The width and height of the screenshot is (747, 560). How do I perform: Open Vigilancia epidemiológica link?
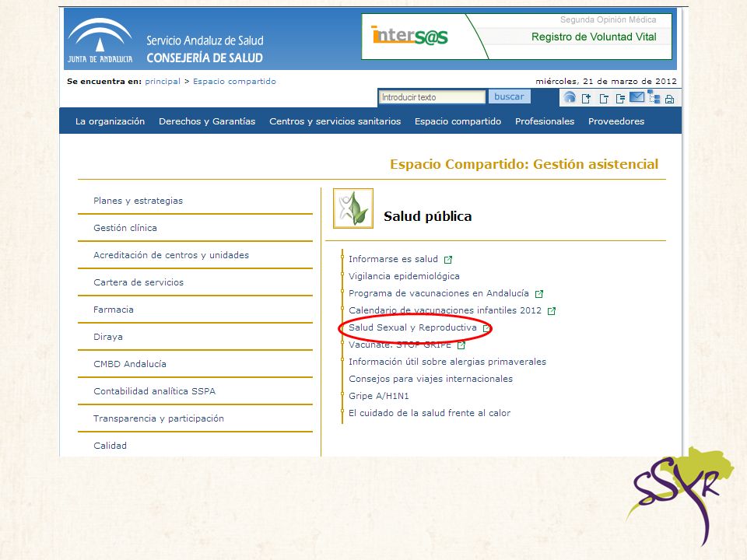(x=404, y=275)
